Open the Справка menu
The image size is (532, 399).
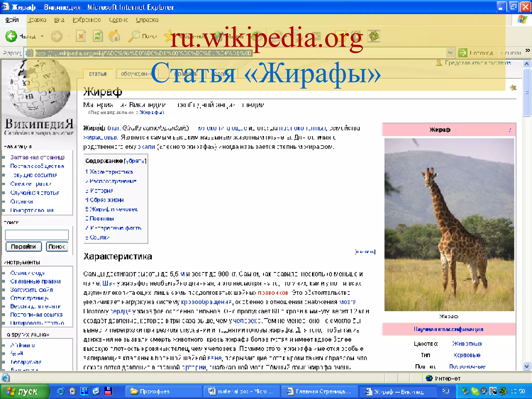click(147, 20)
